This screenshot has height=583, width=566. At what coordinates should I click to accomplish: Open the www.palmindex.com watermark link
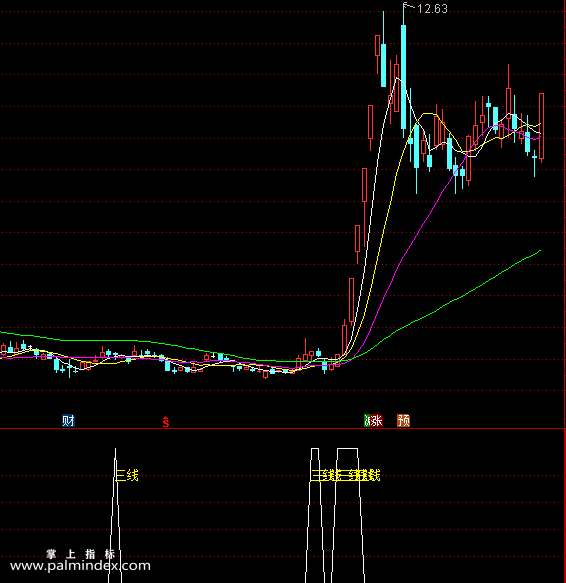(x=80, y=566)
